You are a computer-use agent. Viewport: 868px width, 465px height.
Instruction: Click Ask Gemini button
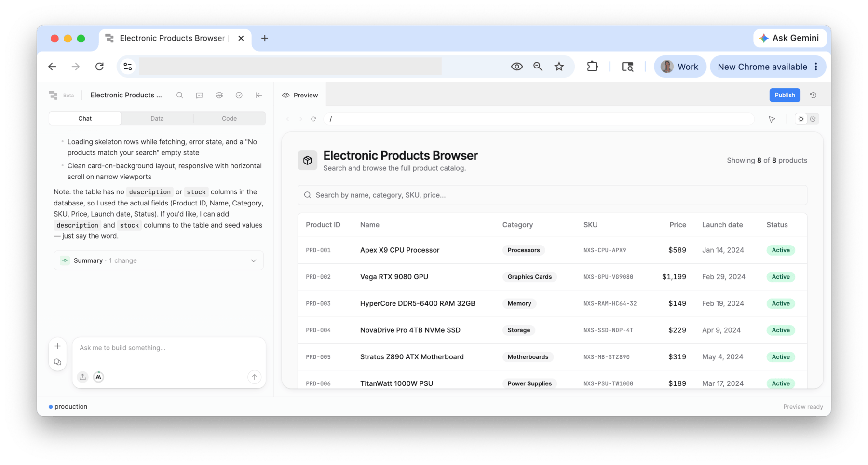[x=789, y=38]
